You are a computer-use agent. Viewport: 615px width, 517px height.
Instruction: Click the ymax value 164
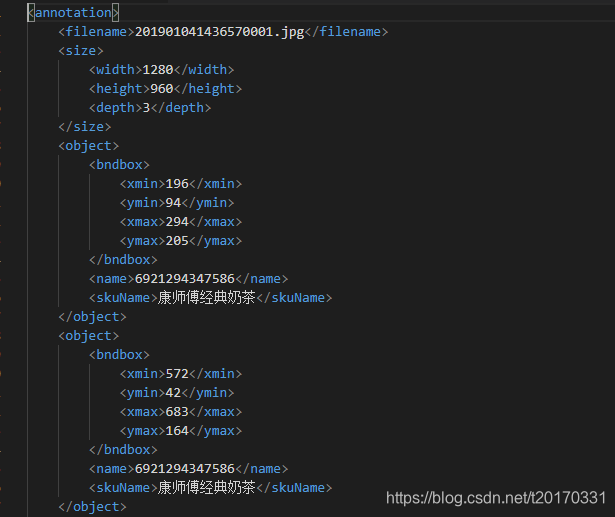(x=177, y=431)
